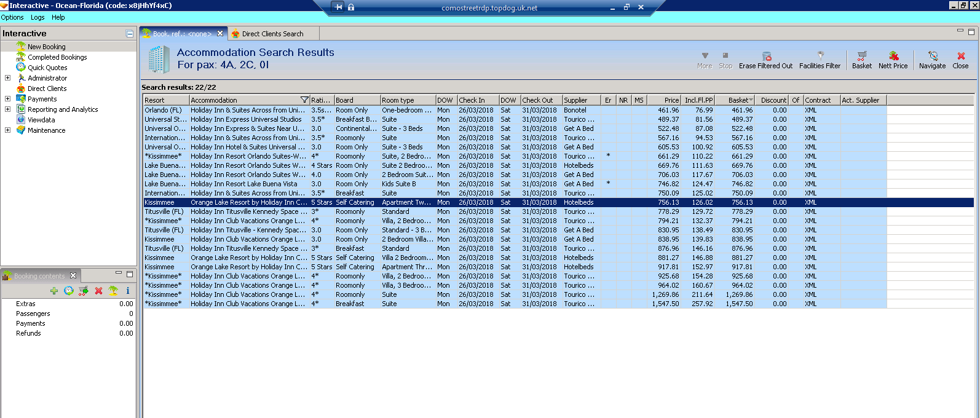The image size is (980, 418).
Task: Click the Contract column header
Action: pyautogui.click(x=821, y=100)
